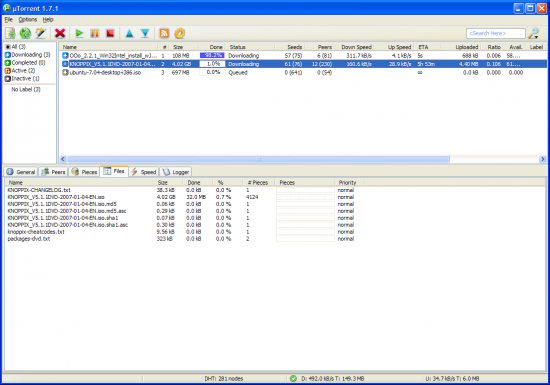
Task: Click the orange Pause torrent icon
Action: tap(95, 33)
